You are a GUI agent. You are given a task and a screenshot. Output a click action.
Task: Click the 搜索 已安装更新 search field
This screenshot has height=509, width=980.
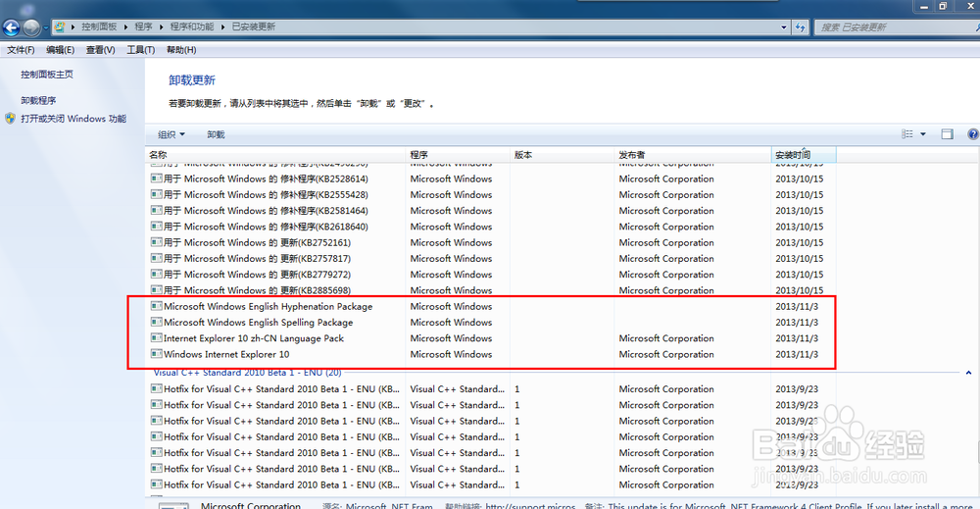click(896, 26)
